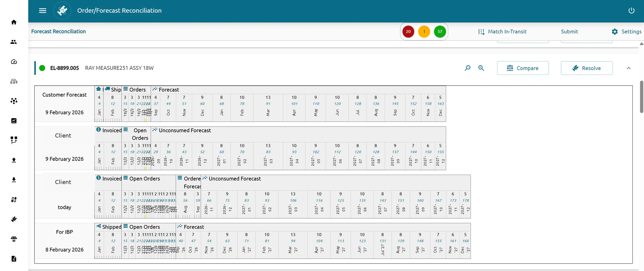Zoom in the forecast timeline
Screen dimensions: 644x271
(x=481, y=68)
